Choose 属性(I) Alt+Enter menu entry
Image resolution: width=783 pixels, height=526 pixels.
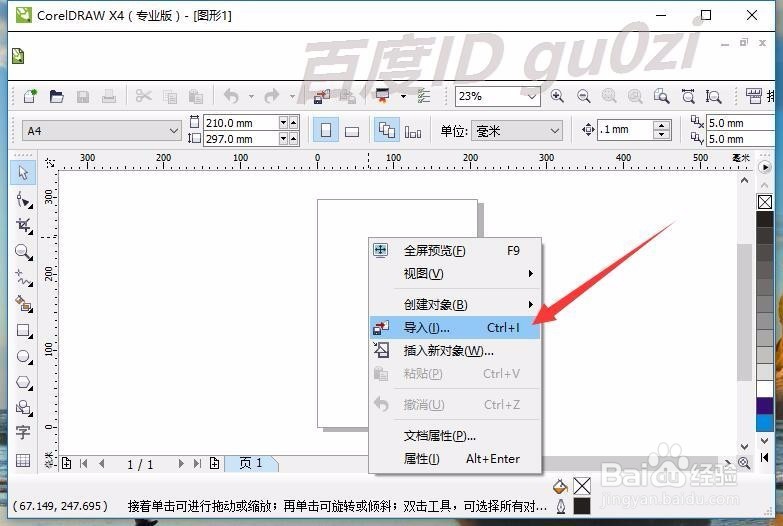[x=455, y=459]
